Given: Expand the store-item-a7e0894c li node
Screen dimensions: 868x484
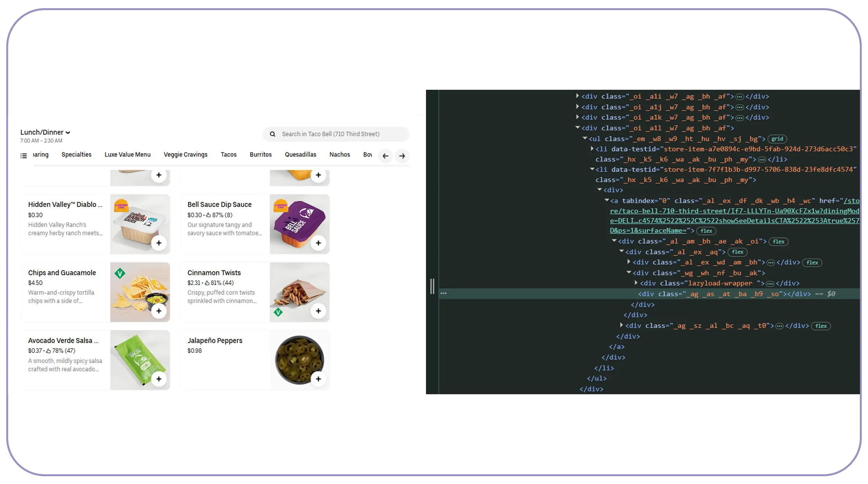Looking at the screenshot, I should 592,149.
